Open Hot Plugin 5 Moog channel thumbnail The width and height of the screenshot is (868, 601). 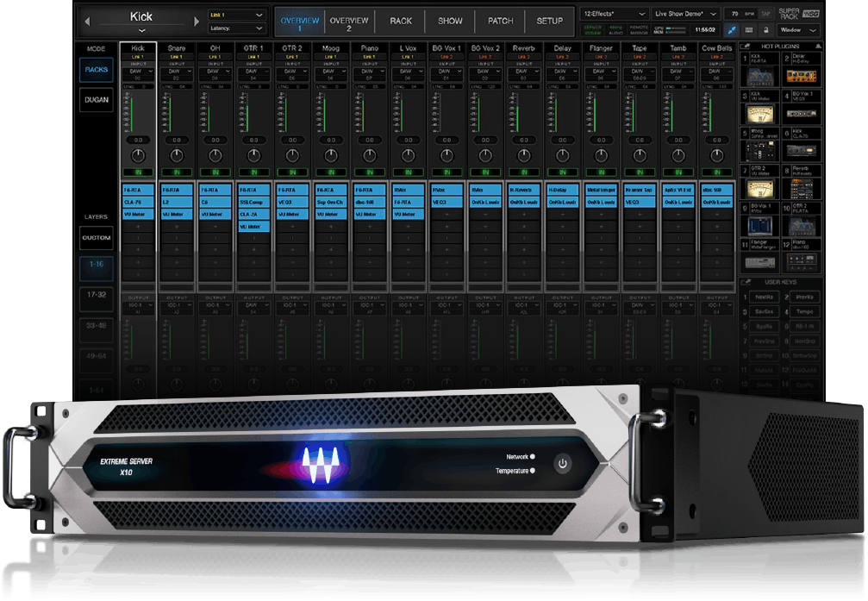click(x=760, y=150)
